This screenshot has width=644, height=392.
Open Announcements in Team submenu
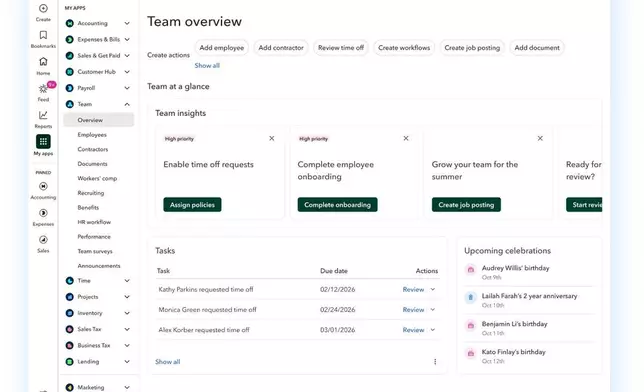point(99,266)
